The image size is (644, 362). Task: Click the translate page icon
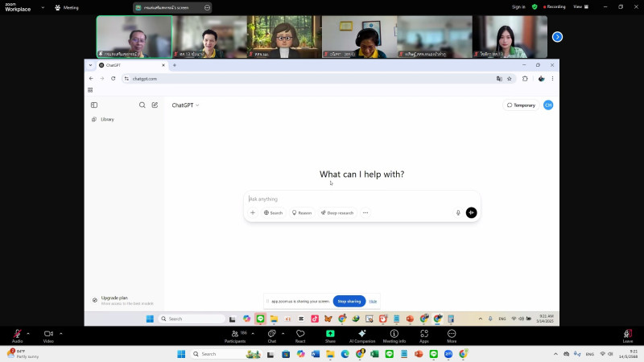(499, 78)
